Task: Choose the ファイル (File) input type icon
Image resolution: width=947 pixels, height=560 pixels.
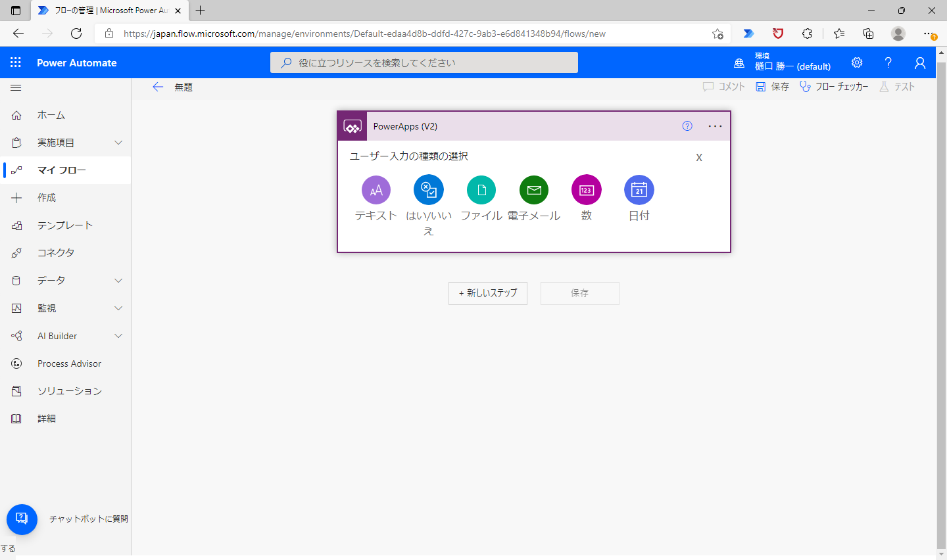Action: pos(481,191)
